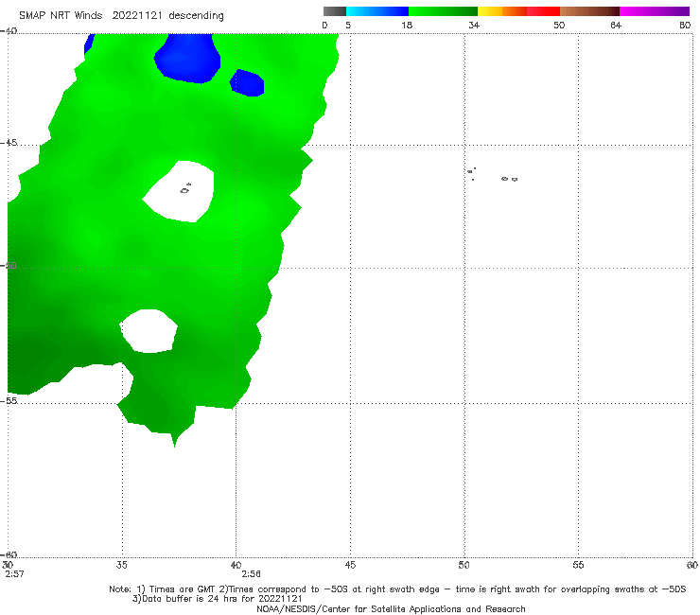Click the color bar label "5"
The width and height of the screenshot is (700, 615).
348,25
